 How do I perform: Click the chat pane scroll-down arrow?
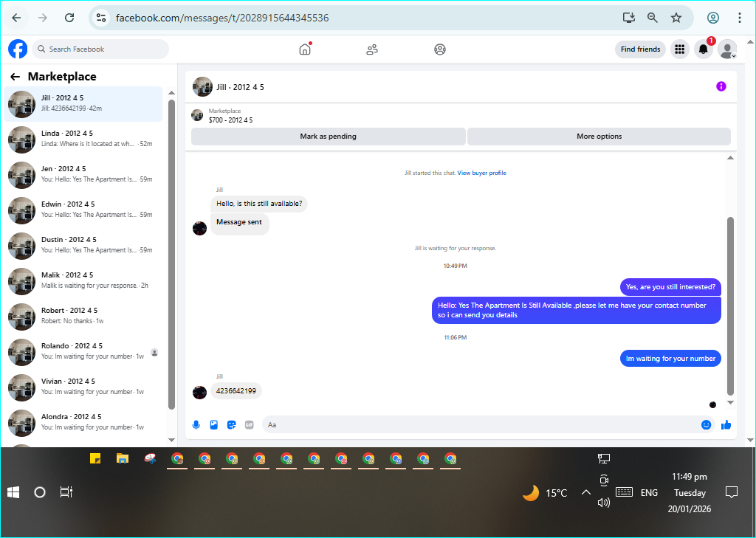coord(730,402)
